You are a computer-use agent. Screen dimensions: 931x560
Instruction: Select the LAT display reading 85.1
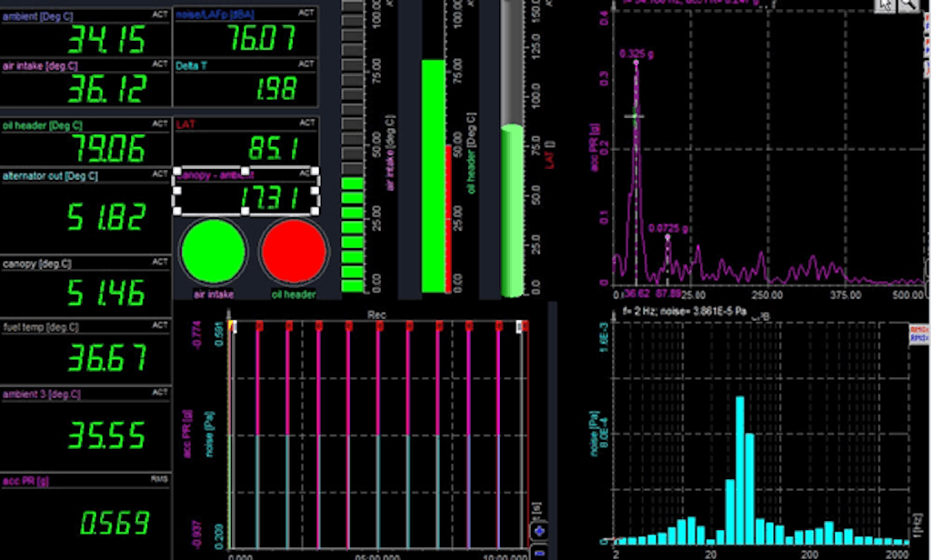[245, 141]
